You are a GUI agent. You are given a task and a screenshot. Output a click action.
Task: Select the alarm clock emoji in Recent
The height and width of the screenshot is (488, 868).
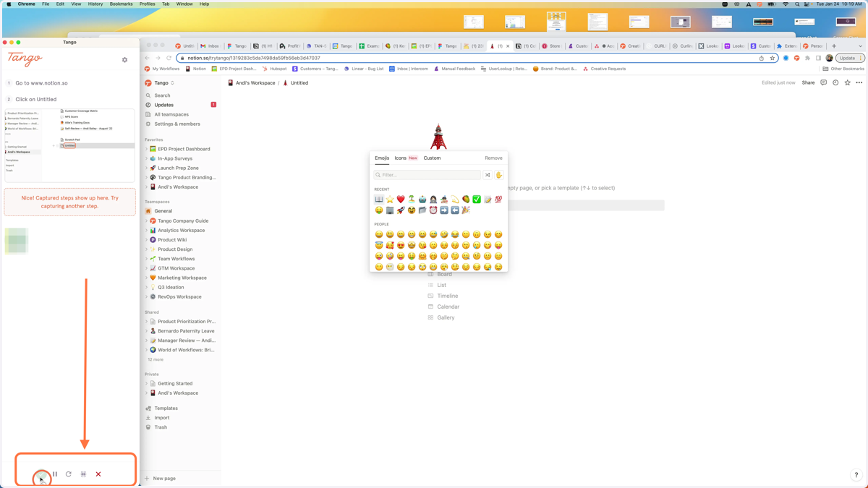433,210
